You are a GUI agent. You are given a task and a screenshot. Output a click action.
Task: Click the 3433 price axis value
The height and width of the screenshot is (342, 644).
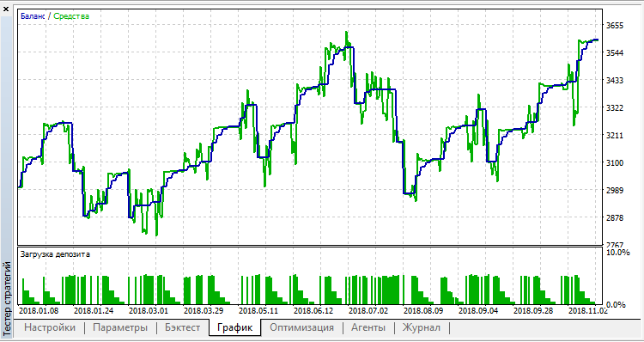tap(615, 80)
